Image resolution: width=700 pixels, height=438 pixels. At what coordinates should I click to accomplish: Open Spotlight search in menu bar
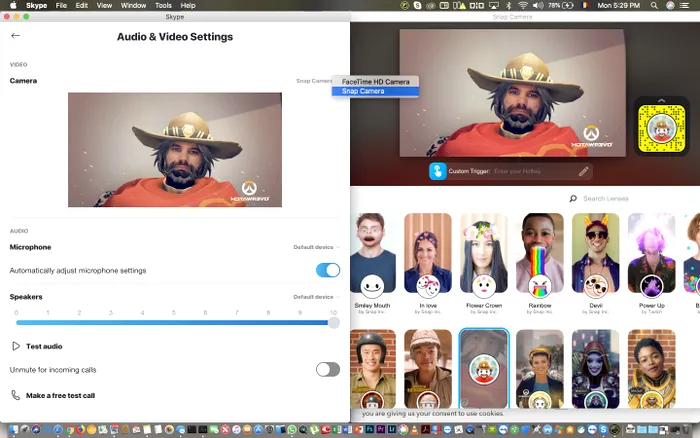click(654, 5)
